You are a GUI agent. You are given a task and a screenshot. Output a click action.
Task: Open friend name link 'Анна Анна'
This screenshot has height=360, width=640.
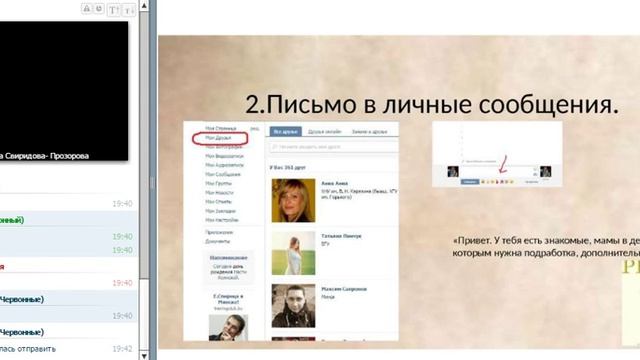pyautogui.click(x=334, y=183)
